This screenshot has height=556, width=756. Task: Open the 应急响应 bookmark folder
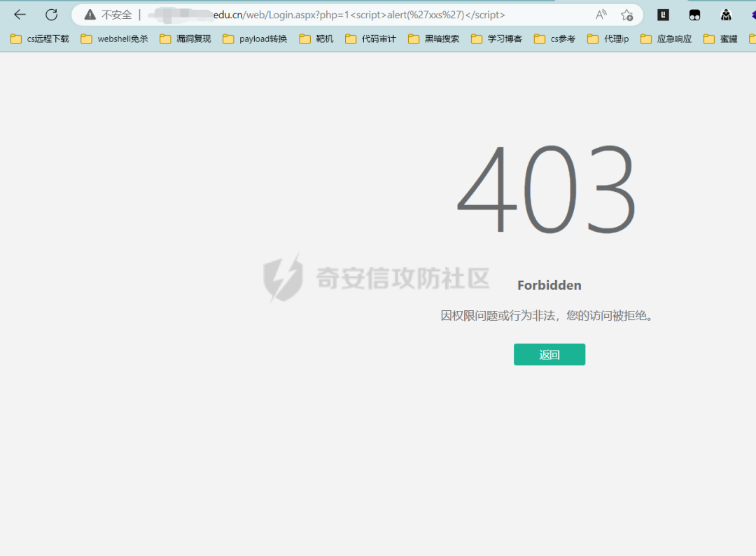[666, 39]
